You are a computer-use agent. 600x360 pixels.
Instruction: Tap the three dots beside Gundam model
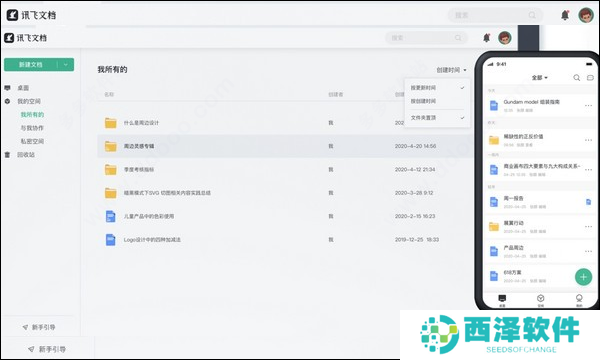[588, 106]
